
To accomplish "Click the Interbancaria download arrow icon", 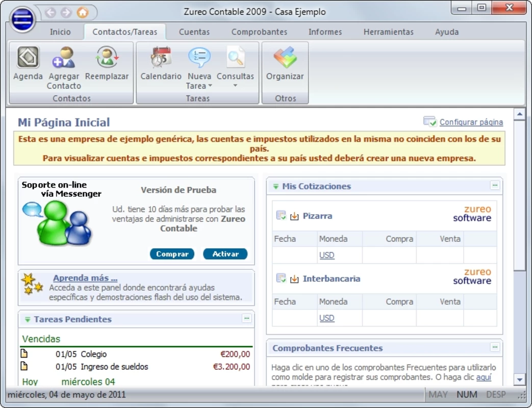I will [x=294, y=279].
